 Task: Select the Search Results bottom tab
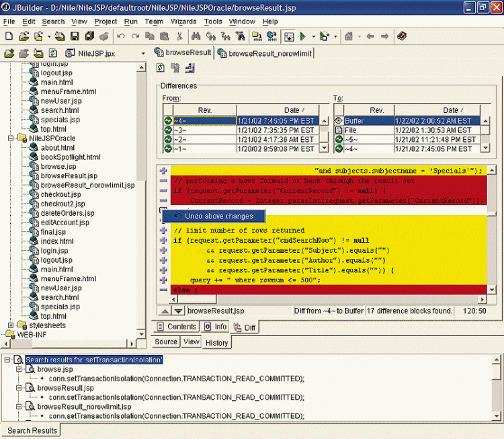coord(32,430)
